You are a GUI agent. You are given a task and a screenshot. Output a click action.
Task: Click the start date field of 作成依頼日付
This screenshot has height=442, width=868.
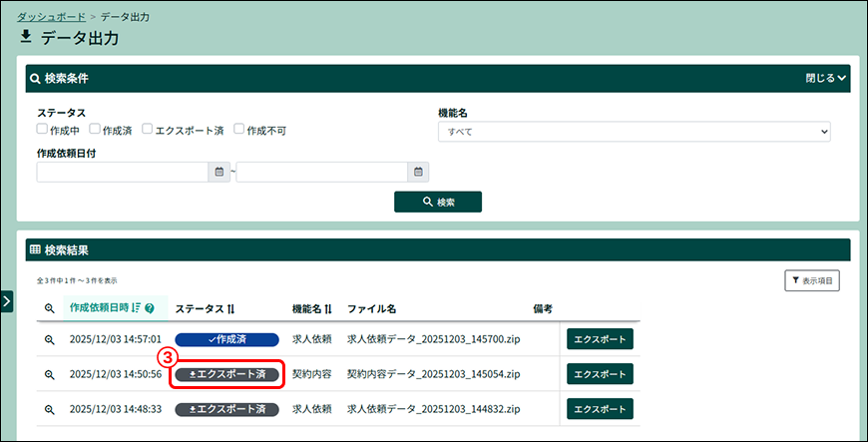[x=123, y=173]
